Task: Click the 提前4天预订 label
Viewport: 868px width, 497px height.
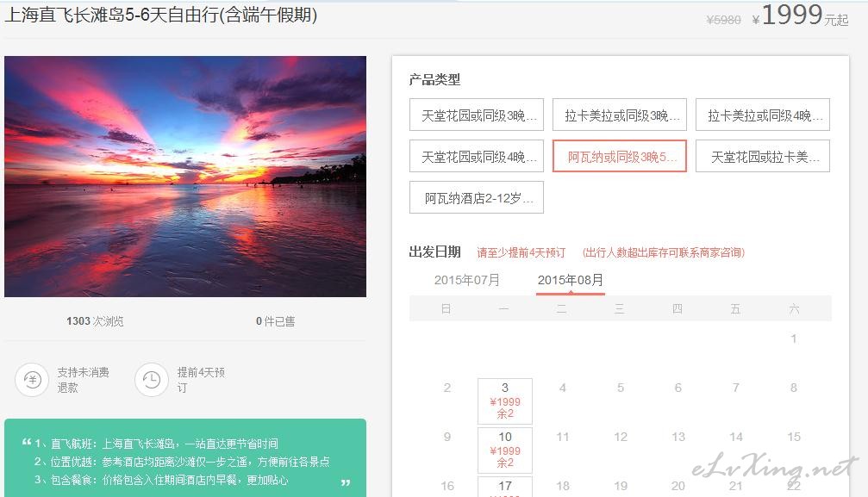Action: click(x=201, y=380)
